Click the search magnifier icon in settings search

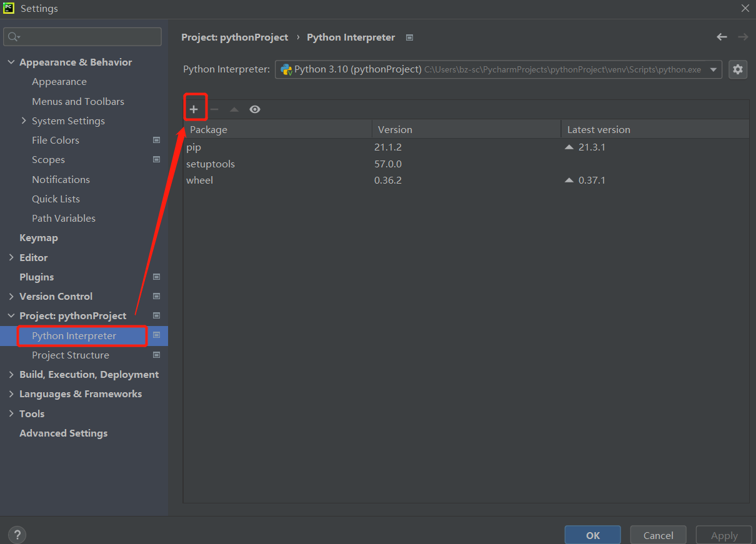tap(14, 37)
